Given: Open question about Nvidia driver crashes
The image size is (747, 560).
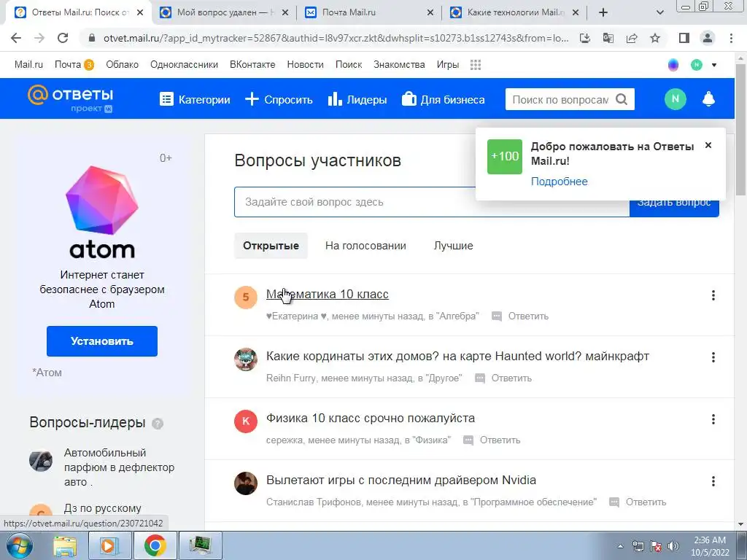Looking at the screenshot, I should (401, 480).
